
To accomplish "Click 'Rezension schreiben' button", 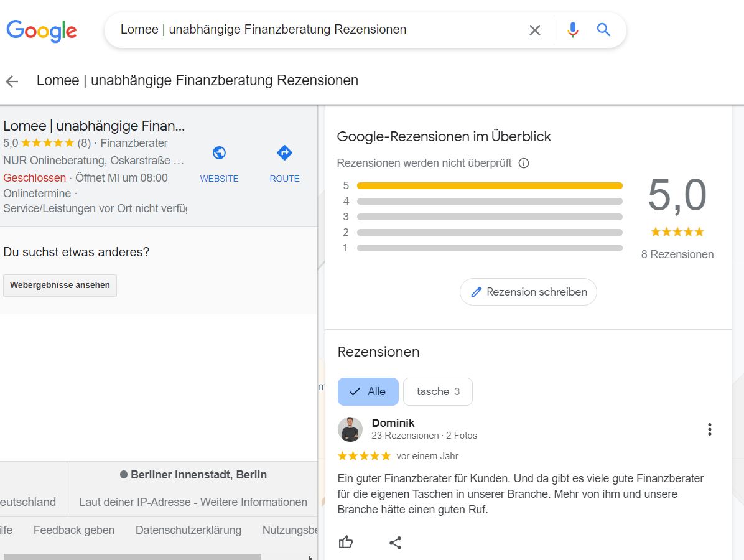I will (529, 292).
